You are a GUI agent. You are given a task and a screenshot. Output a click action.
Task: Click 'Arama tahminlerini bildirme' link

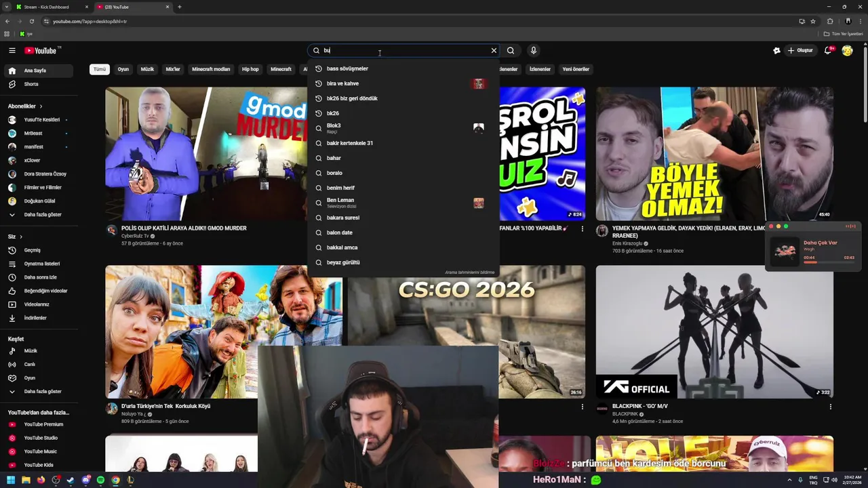tap(470, 272)
